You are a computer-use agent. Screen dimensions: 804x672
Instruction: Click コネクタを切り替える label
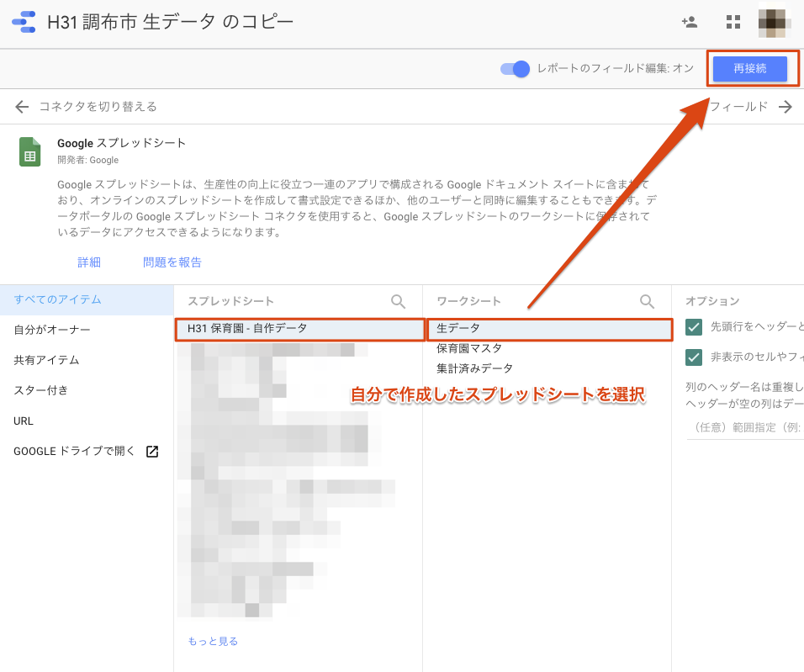[98, 107]
